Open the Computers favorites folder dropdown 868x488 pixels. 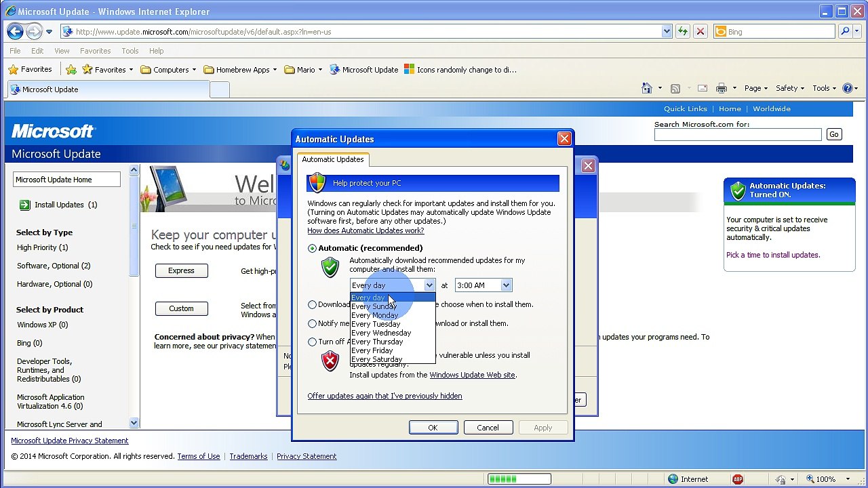(x=194, y=70)
